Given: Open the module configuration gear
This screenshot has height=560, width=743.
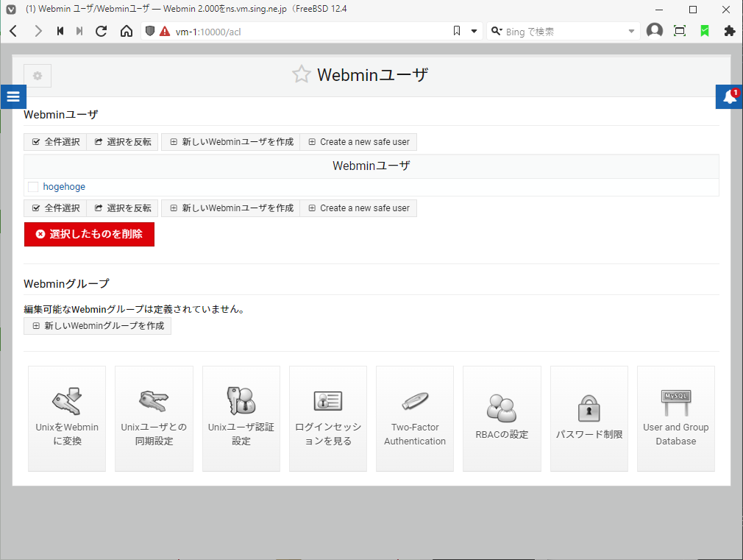Looking at the screenshot, I should click(38, 76).
